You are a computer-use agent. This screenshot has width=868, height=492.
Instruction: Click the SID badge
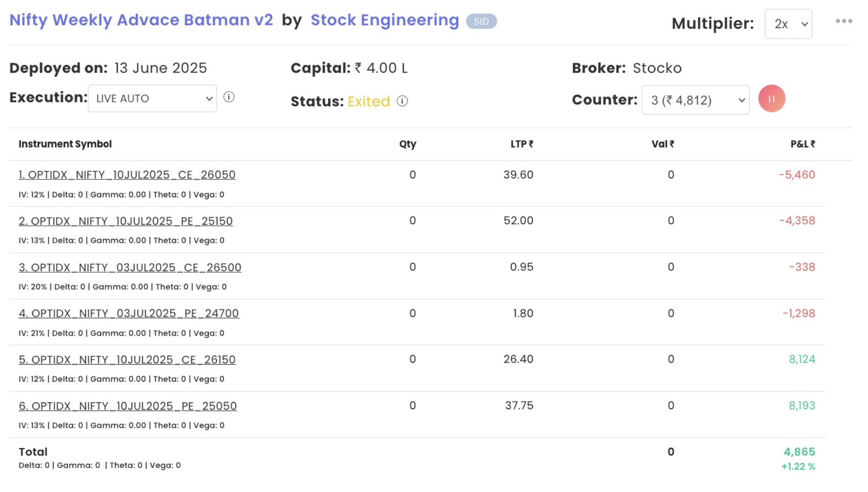point(481,22)
